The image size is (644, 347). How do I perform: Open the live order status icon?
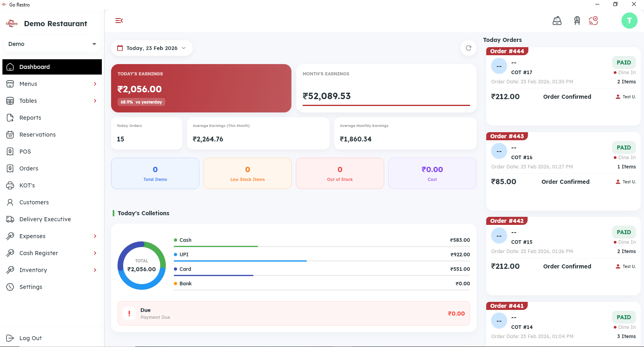(593, 21)
